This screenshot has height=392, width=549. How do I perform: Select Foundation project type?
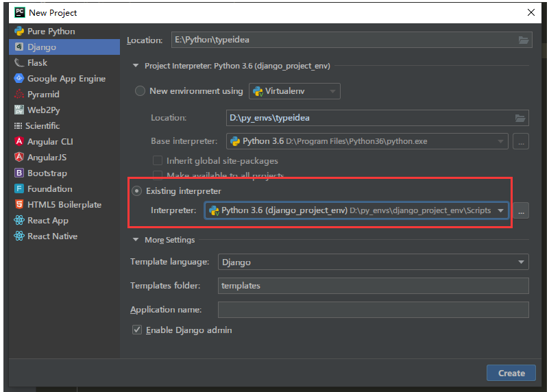coord(64,188)
